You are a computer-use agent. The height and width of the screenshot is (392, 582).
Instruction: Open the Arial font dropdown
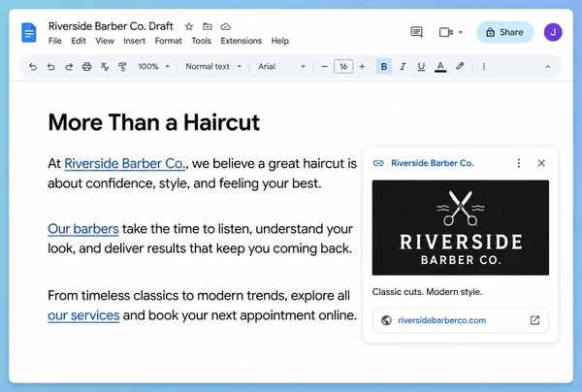[281, 66]
